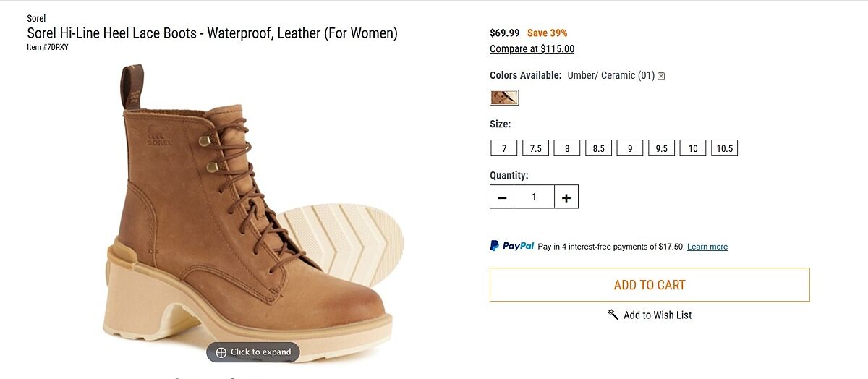This screenshot has width=868, height=379.
Task: Click the wish list hammer icon
Action: pos(613,315)
